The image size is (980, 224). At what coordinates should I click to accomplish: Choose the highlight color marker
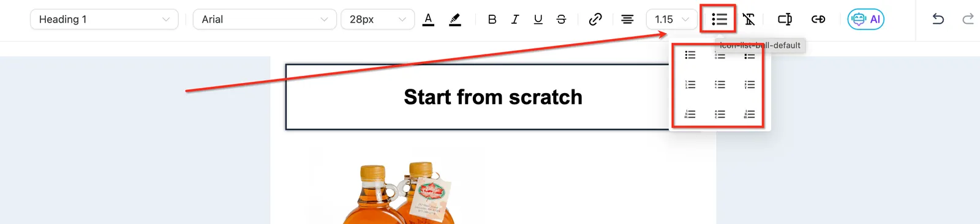coord(454,20)
